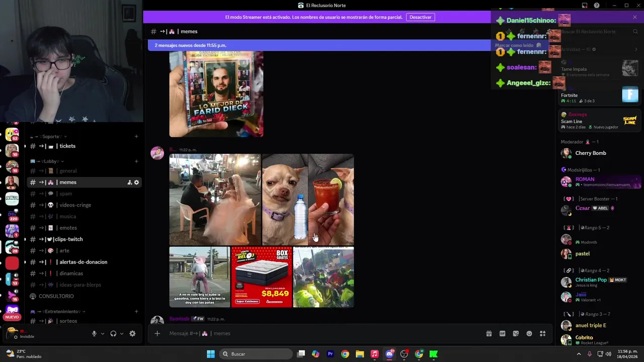Toggle headphones deafen in user panel

pyautogui.click(x=113, y=333)
